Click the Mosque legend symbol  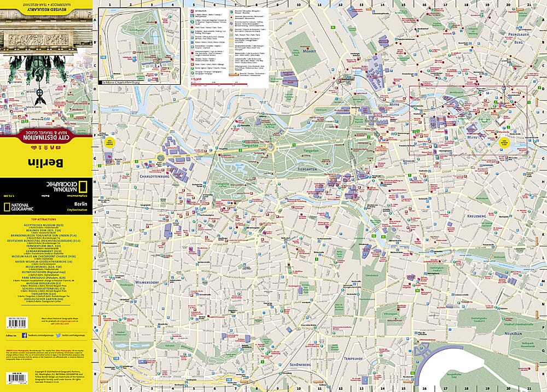point(231,12)
